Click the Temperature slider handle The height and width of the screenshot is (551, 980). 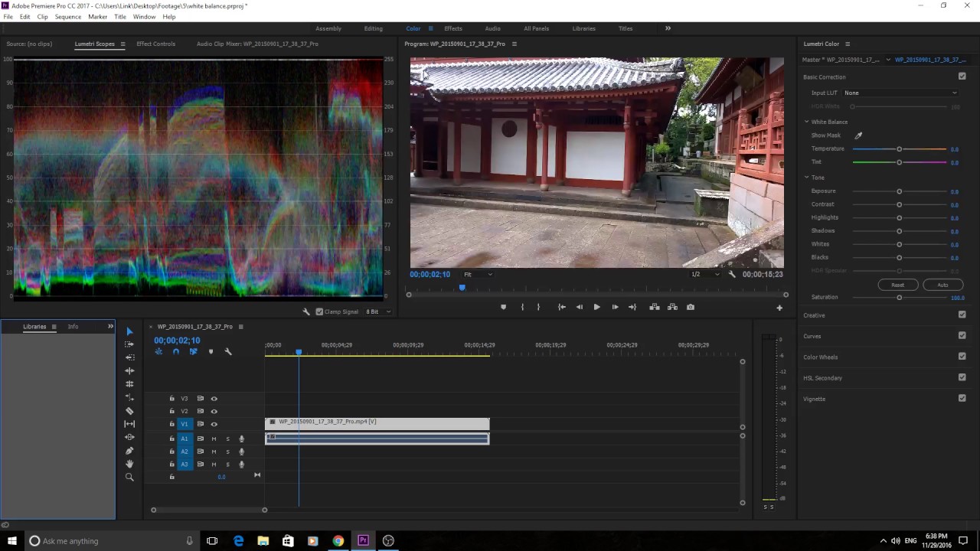[x=900, y=148]
